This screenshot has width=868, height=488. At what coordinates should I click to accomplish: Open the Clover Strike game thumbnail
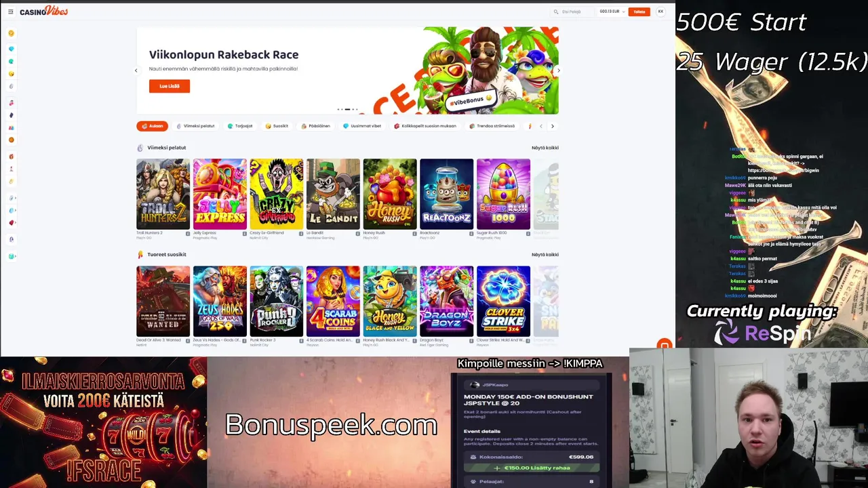[x=503, y=301]
